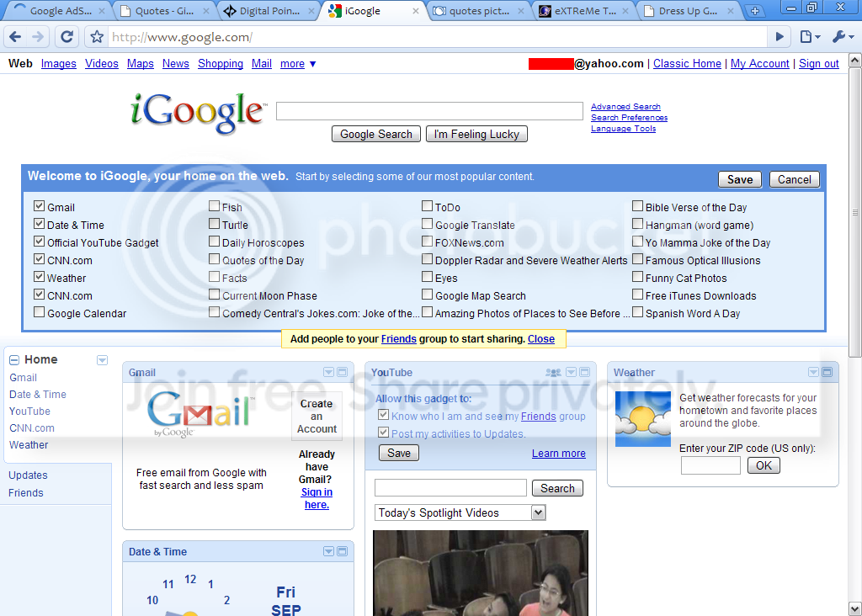862x616 pixels.
Task: Click the I'm Feeling Lucky button
Action: [x=476, y=134]
